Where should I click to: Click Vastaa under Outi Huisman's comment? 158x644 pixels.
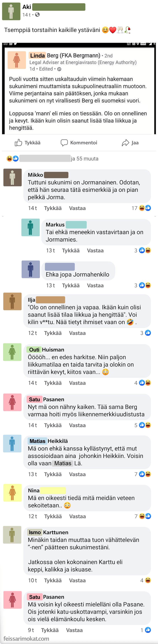coord(77,383)
